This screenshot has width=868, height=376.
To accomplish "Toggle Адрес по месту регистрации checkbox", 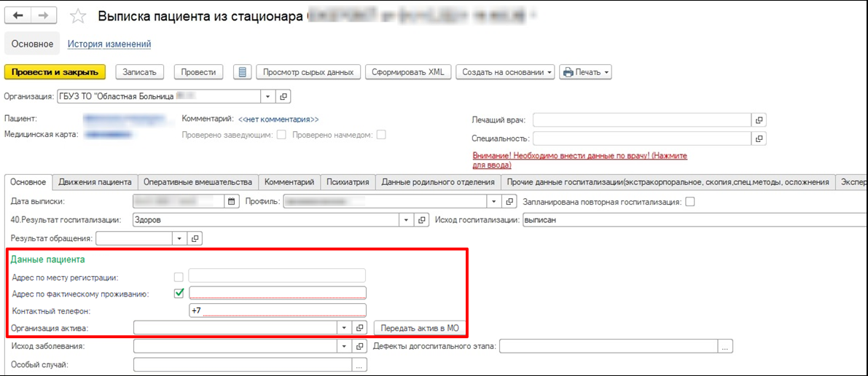I will point(179,276).
